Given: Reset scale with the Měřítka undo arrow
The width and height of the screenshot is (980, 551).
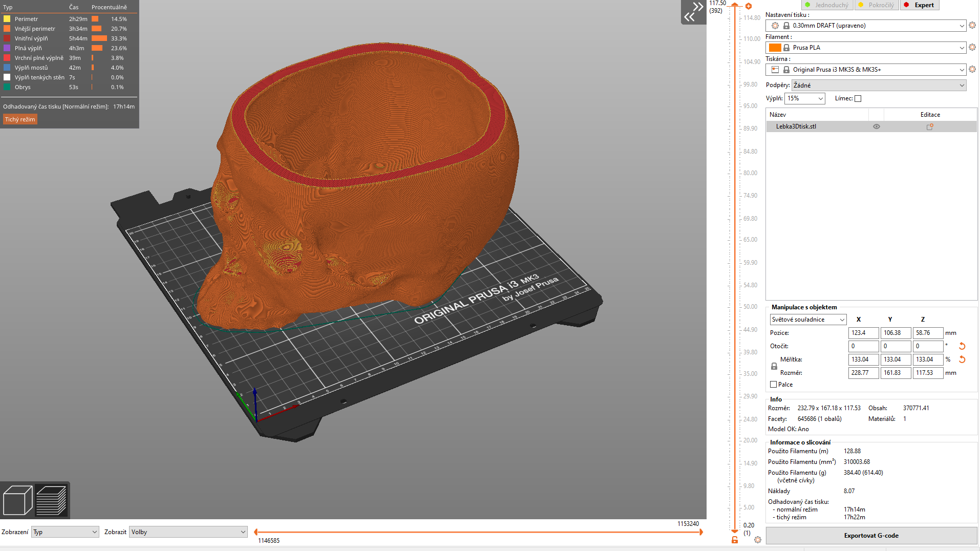Looking at the screenshot, I should [962, 359].
